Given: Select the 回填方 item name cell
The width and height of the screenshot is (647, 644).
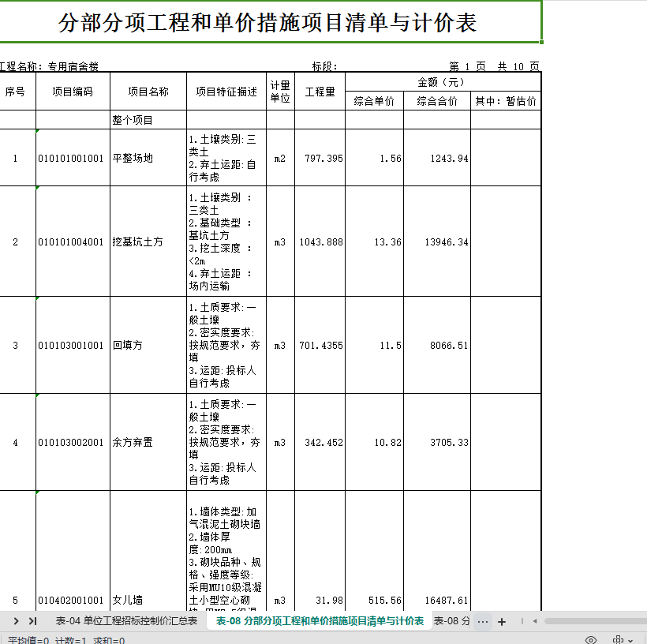Looking at the screenshot, I should 148,345.
